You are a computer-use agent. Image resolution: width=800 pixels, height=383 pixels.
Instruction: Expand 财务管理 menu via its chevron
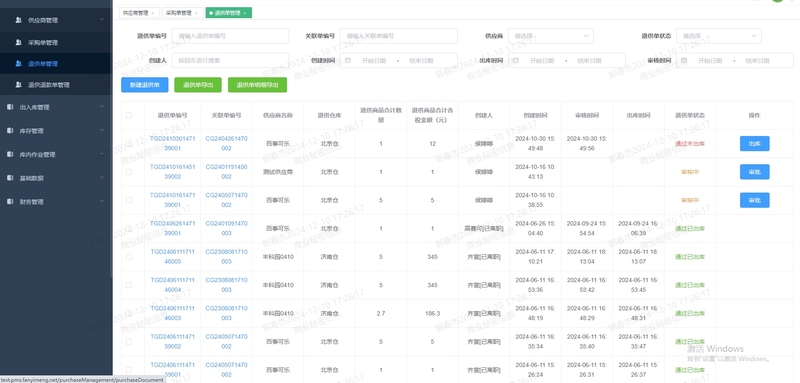pyautogui.click(x=102, y=201)
